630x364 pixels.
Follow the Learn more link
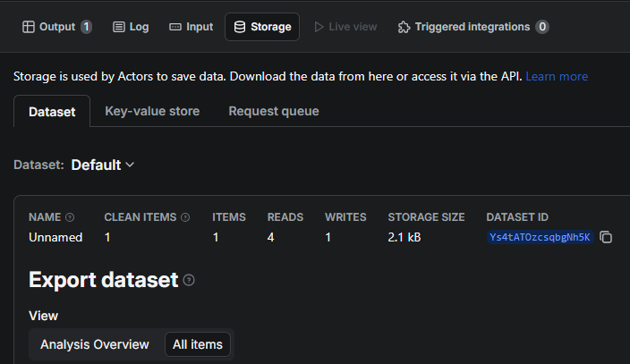[557, 76]
